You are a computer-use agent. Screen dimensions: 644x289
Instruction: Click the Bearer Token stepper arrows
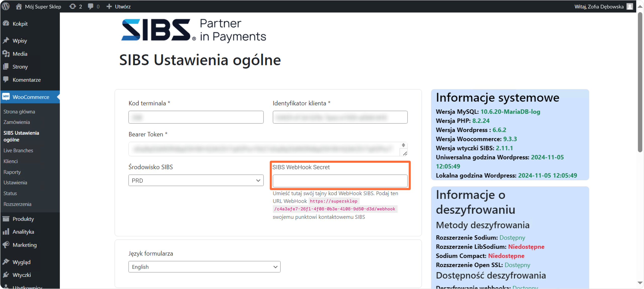(x=403, y=145)
